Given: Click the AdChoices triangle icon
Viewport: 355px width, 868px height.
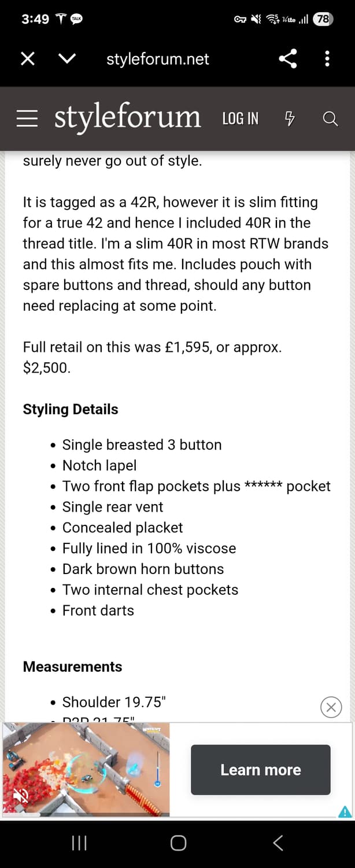Looking at the screenshot, I should tap(345, 811).
